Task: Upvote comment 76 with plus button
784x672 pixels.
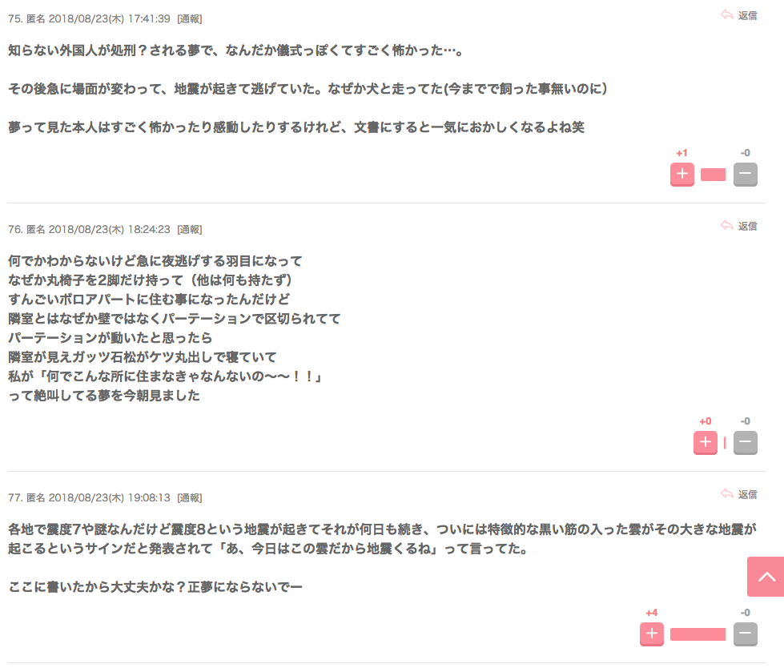Action: coord(705,442)
